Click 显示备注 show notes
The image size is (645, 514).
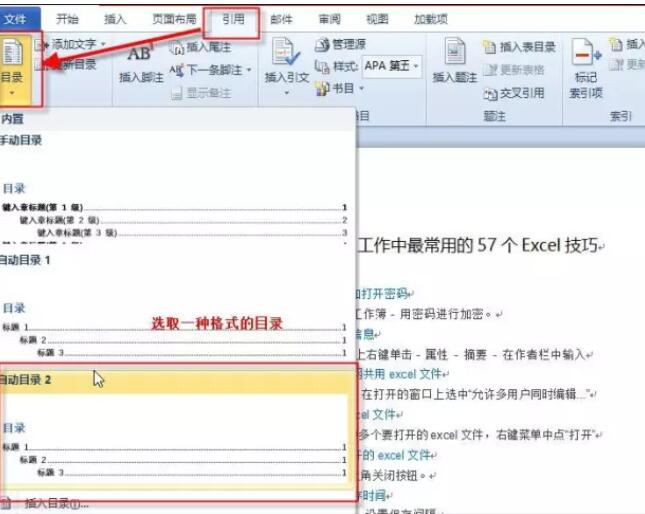202,93
